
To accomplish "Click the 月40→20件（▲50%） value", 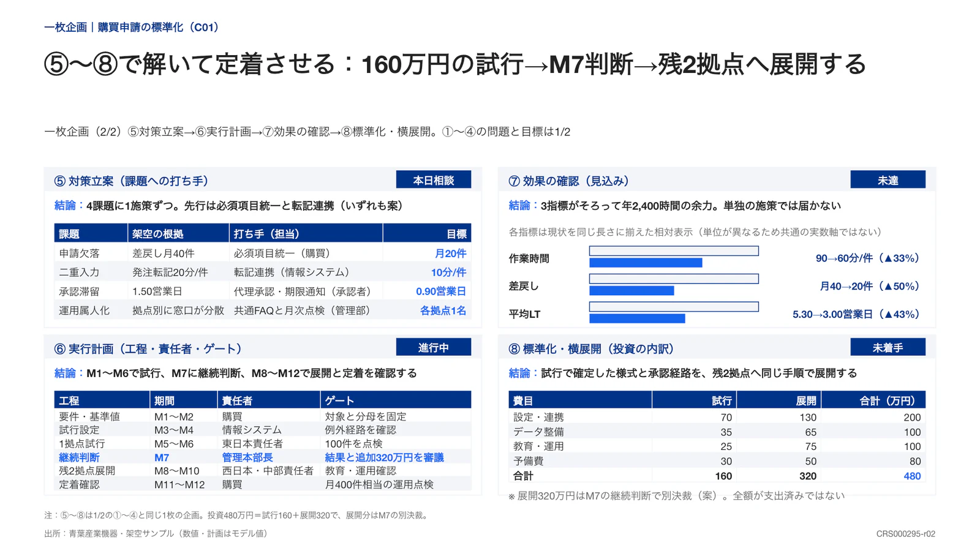I will click(x=871, y=286).
